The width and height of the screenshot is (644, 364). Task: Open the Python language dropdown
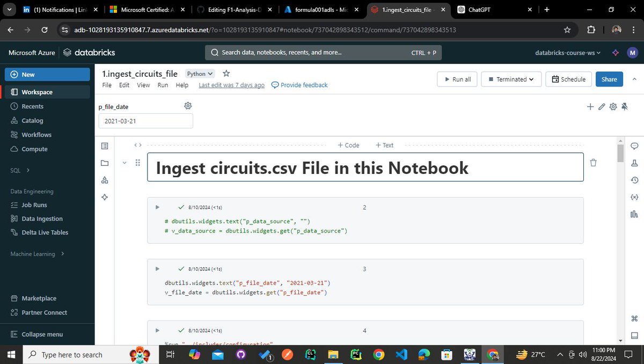[200, 74]
